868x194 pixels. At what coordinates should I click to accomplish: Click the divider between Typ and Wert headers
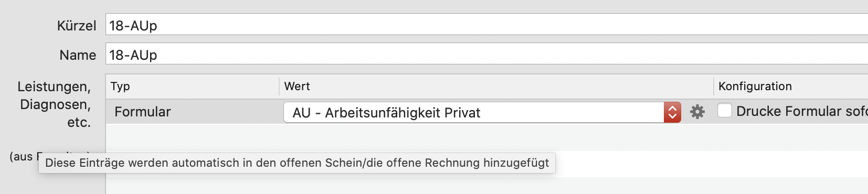(279, 87)
